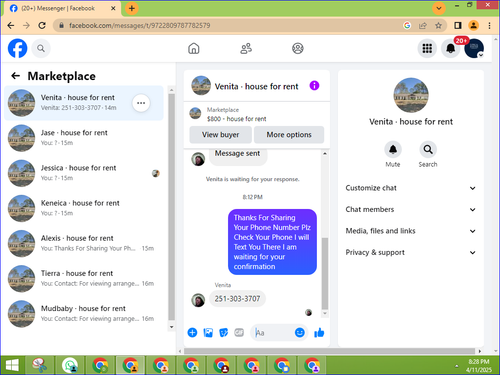Image resolution: width=500 pixels, height=375 pixels.
Task: Open the browser side panel icon
Action: coord(458,25)
